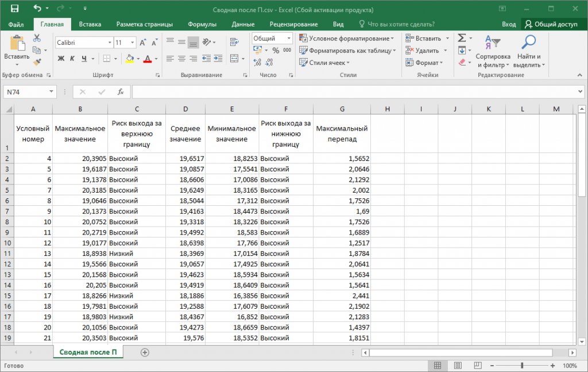
Task: Click Вход to sign in
Action: point(509,24)
